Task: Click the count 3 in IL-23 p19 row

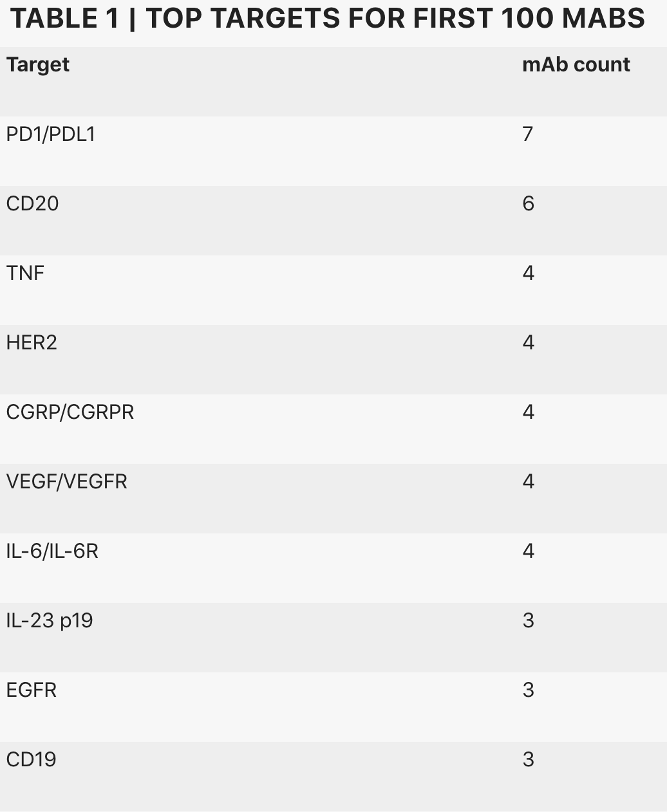Action: [x=529, y=620]
